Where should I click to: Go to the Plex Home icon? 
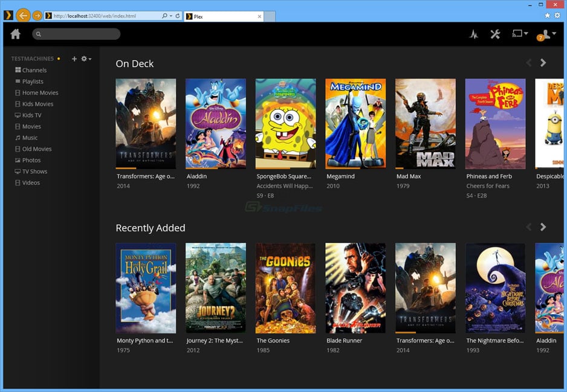click(x=16, y=34)
